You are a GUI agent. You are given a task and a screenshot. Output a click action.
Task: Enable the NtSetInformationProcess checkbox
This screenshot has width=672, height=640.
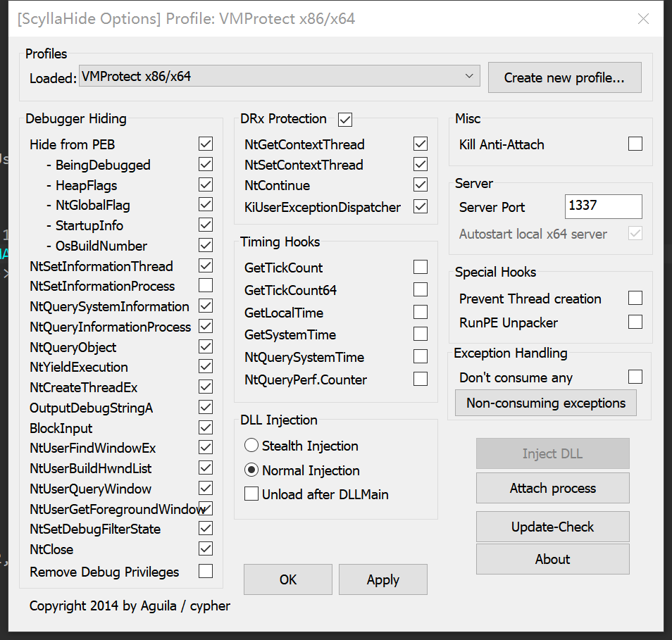point(206,285)
